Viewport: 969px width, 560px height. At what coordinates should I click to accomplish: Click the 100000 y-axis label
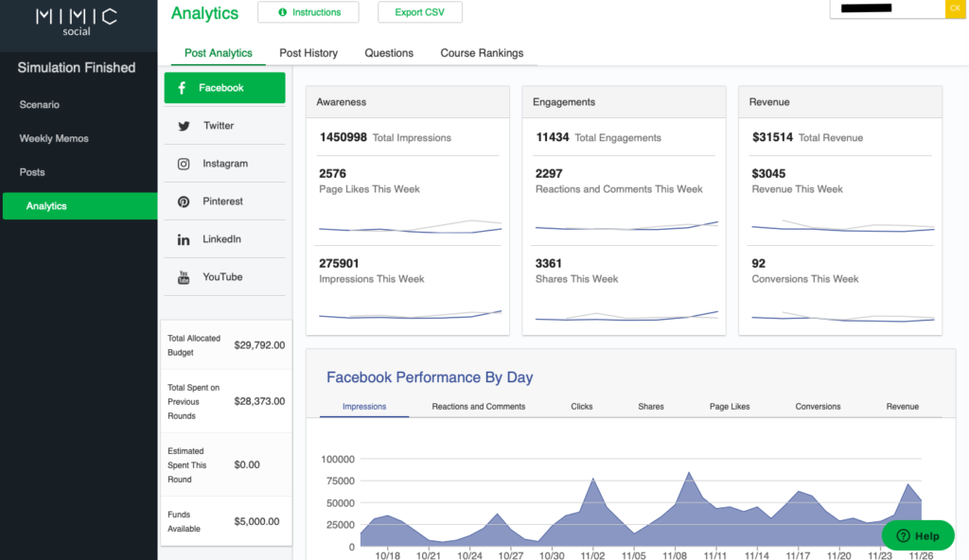[338, 459]
